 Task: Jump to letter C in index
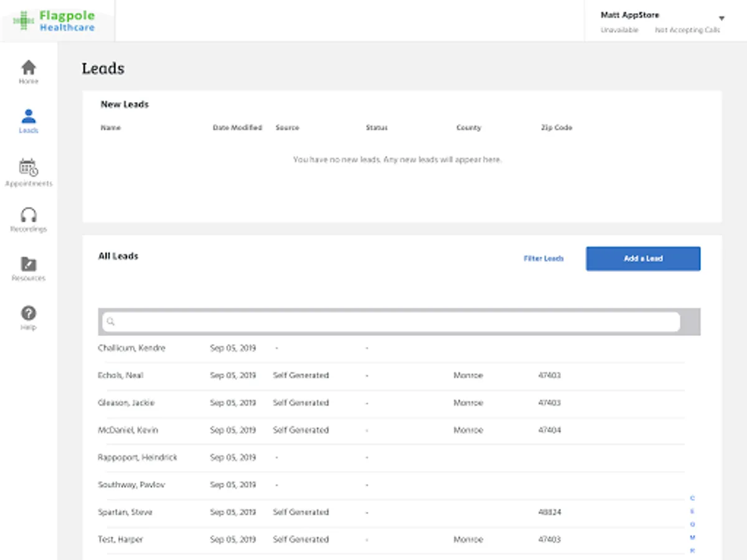point(692,498)
